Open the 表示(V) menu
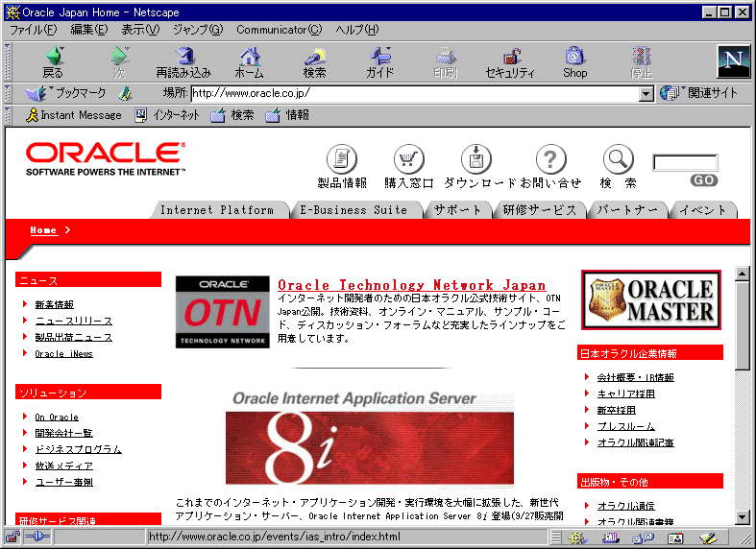The image size is (756, 549). click(140, 30)
